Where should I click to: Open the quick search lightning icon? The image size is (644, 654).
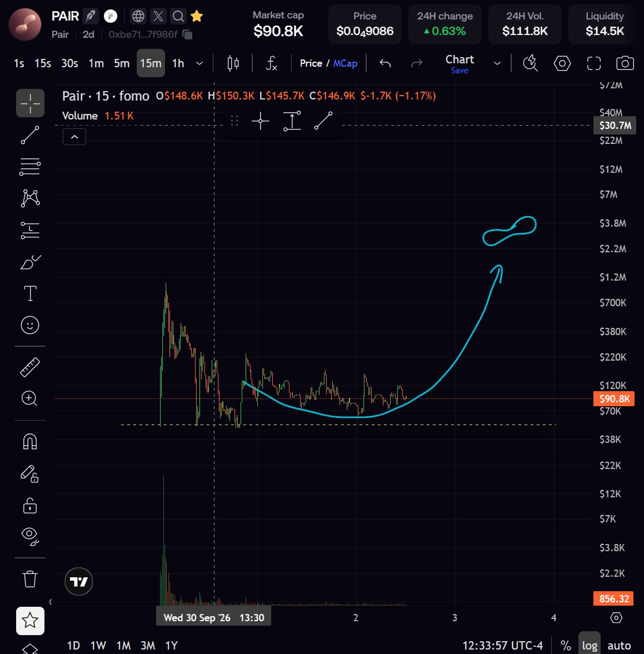point(531,63)
